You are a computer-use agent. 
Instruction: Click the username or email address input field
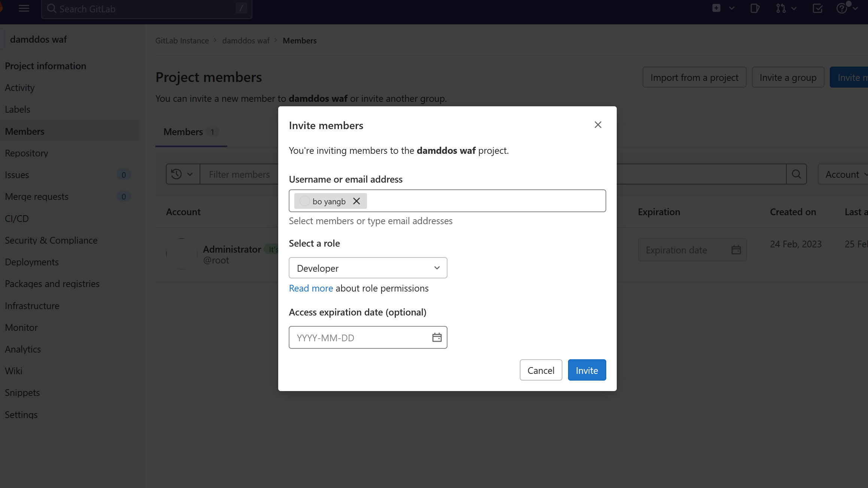tap(447, 201)
